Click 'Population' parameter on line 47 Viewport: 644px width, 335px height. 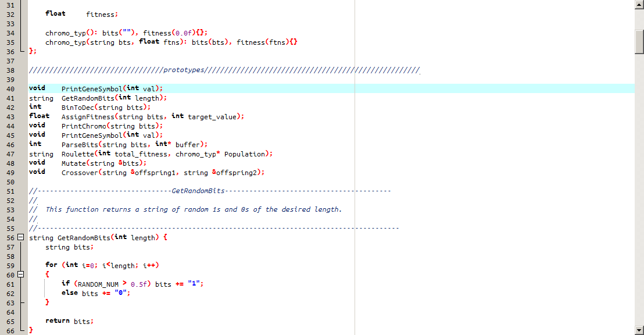[x=244, y=154]
